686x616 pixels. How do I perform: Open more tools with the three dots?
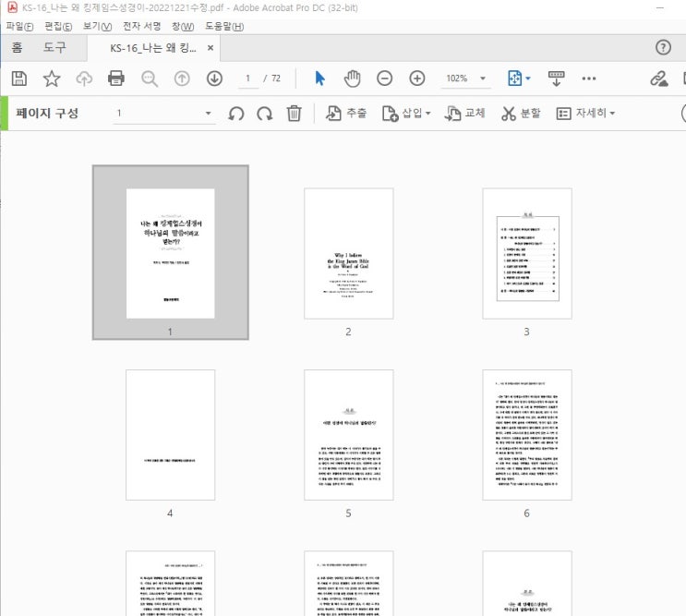[x=588, y=79]
